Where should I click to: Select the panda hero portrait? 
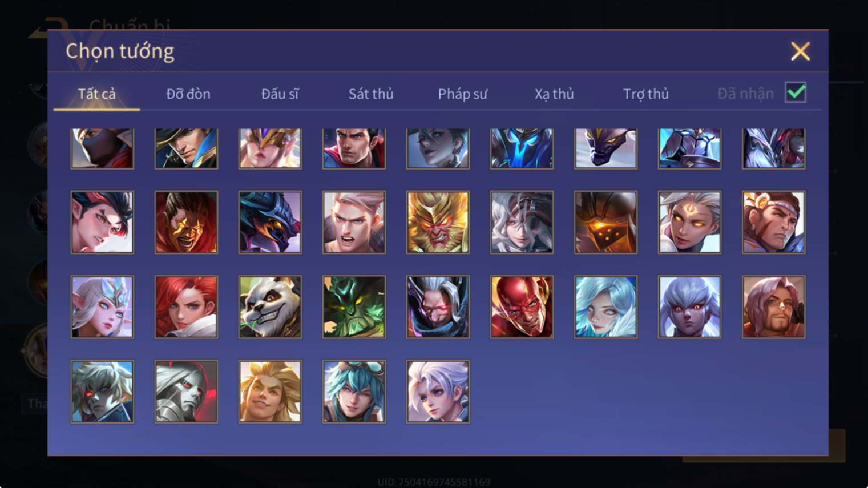pyautogui.click(x=270, y=307)
